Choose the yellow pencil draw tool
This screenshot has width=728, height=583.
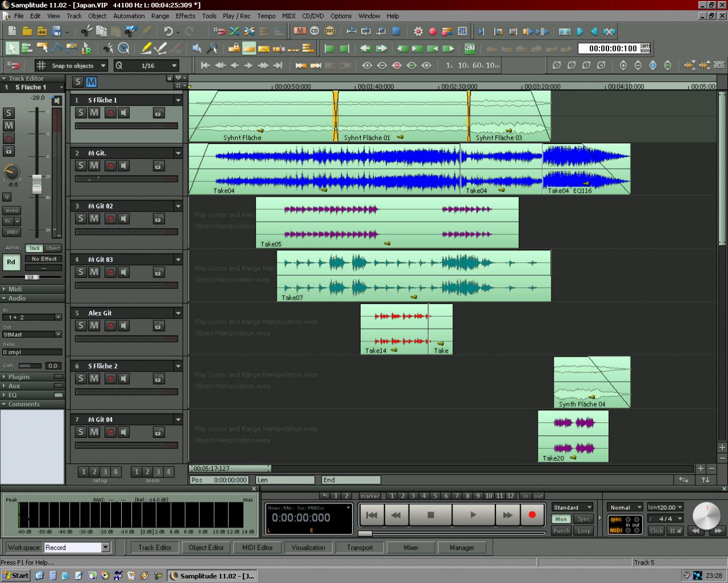(146, 49)
